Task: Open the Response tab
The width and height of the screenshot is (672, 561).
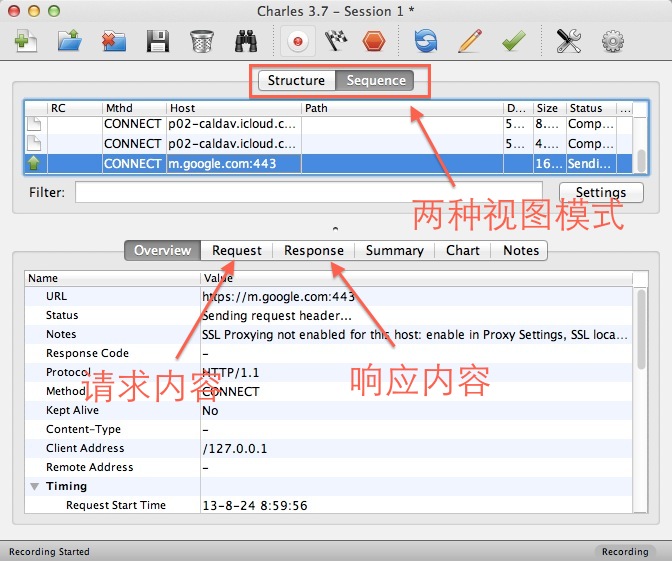Action: pyautogui.click(x=314, y=250)
